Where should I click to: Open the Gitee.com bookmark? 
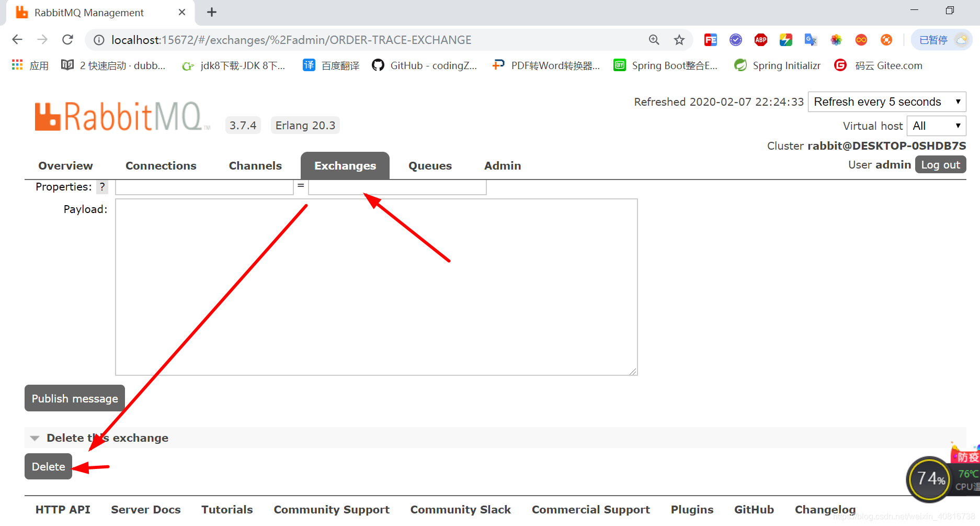878,65
